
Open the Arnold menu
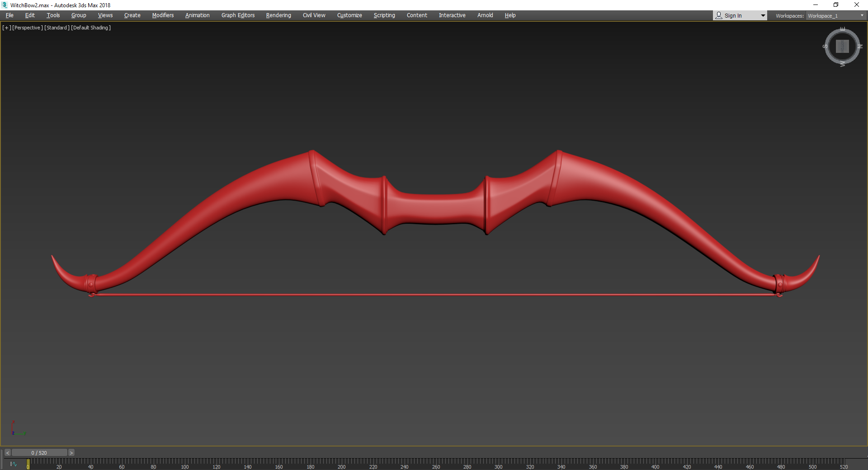(x=485, y=15)
